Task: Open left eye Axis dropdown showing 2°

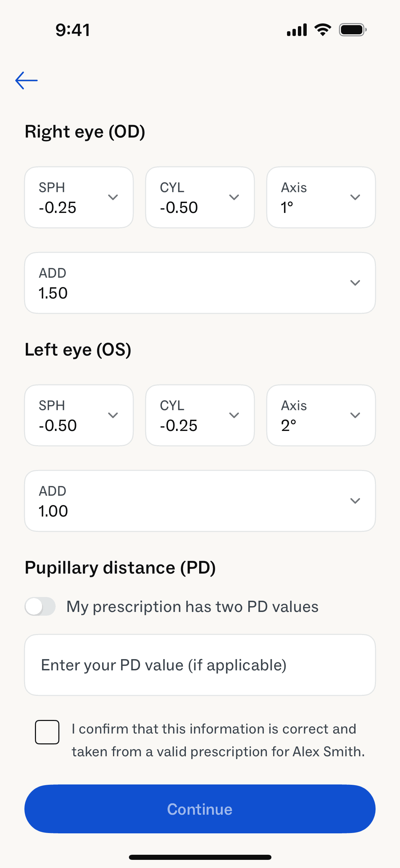Action: point(321,415)
